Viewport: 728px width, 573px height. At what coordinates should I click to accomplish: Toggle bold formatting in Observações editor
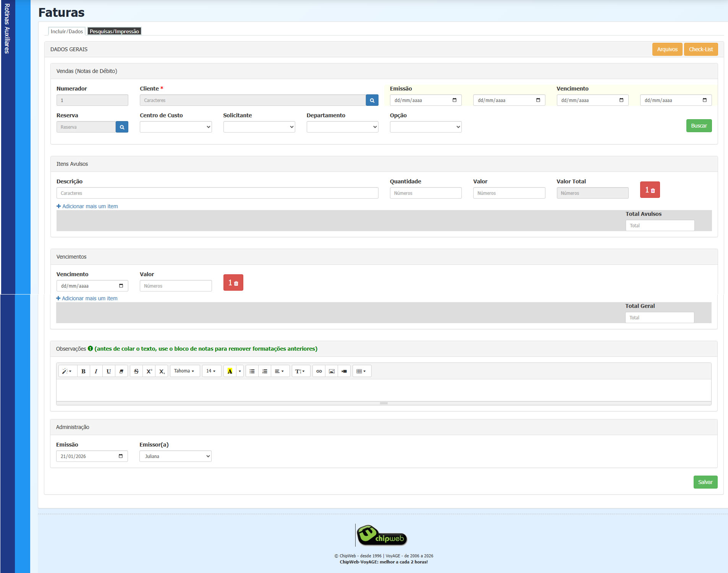pyautogui.click(x=83, y=371)
